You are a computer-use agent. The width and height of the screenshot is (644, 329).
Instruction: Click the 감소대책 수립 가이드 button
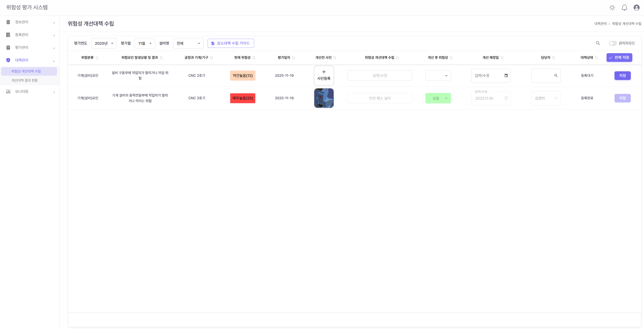231,43
